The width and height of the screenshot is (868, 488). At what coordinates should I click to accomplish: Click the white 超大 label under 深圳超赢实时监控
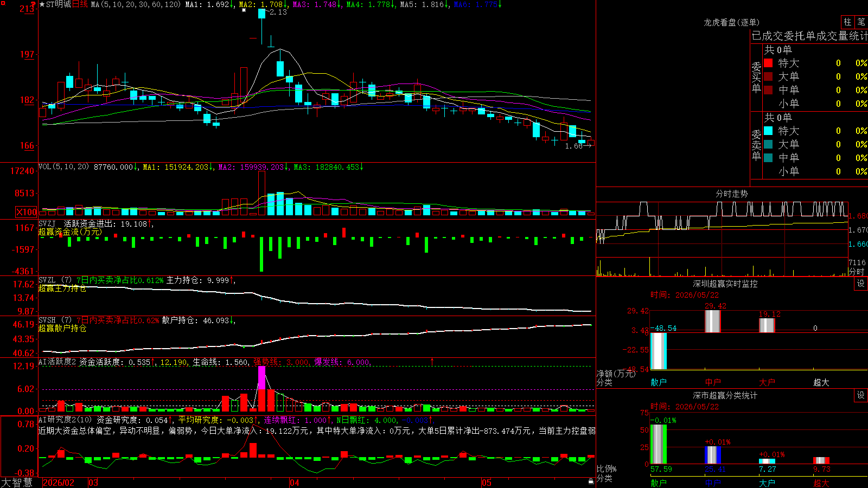(821, 382)
